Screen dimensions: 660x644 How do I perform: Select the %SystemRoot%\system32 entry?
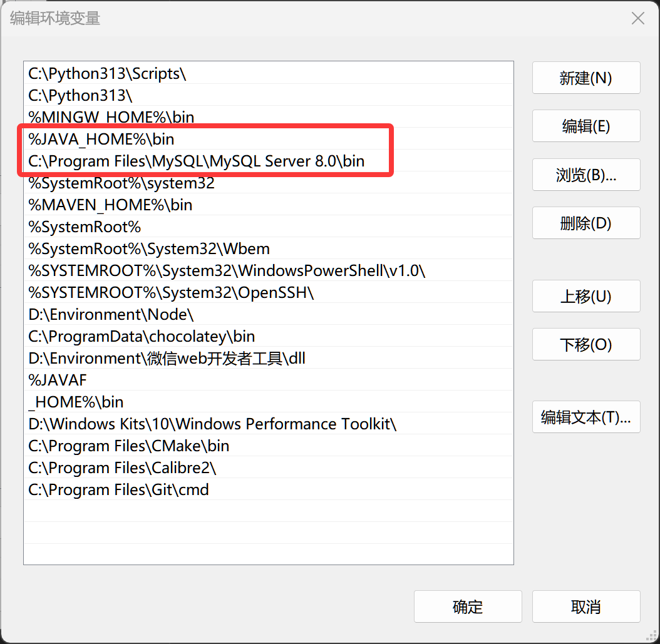(269, 183)
